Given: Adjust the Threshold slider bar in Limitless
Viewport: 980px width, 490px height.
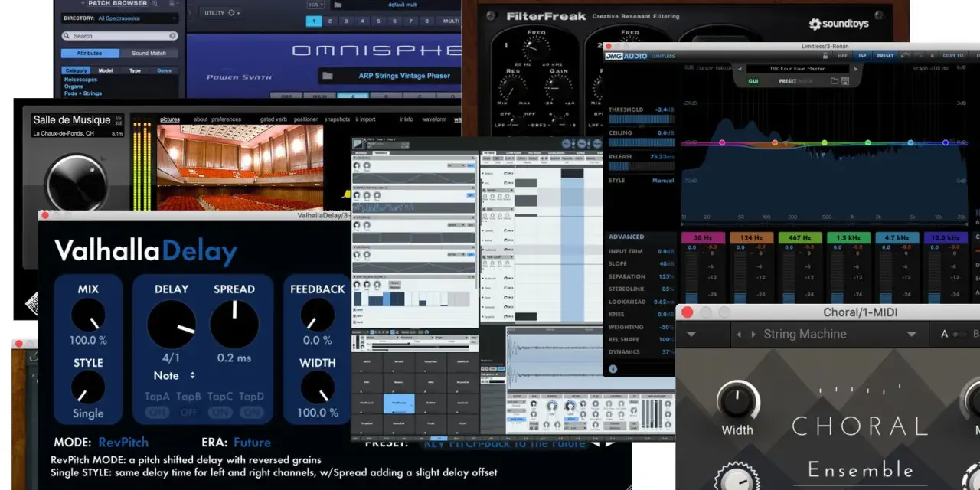Looking at the screenshot, I should pyautogui.click(x=642, y=119).
